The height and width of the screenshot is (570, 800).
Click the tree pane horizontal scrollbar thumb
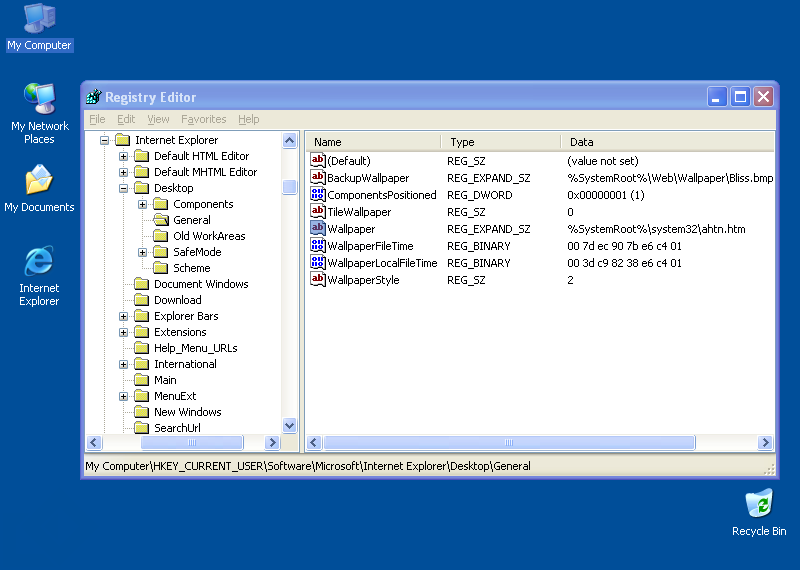tap(192, 442)
